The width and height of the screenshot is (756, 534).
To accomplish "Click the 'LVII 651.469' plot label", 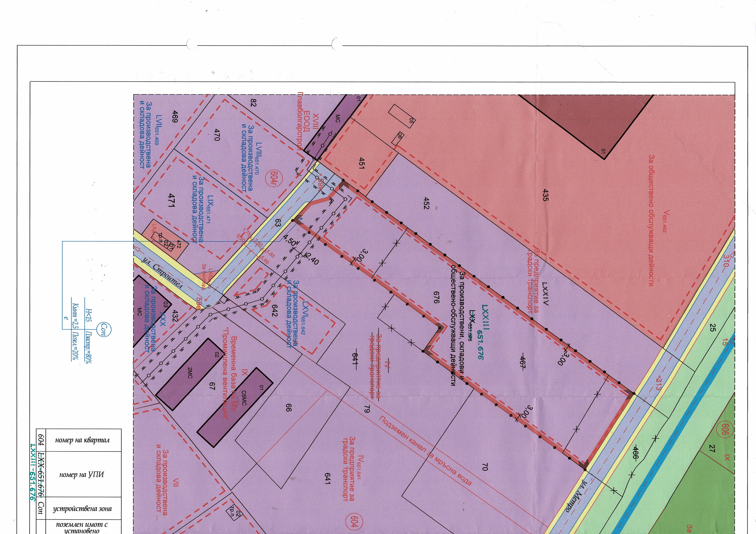I will (159, 130).
